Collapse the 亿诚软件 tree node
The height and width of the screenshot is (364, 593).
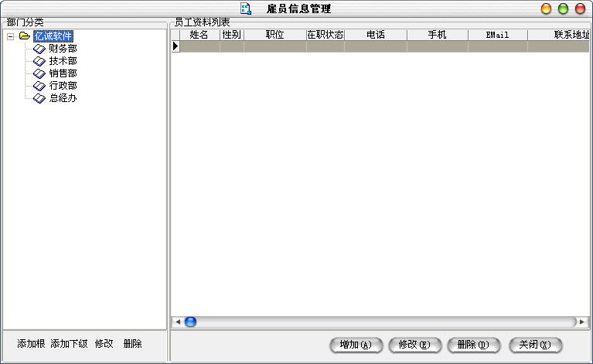point(11,36)
